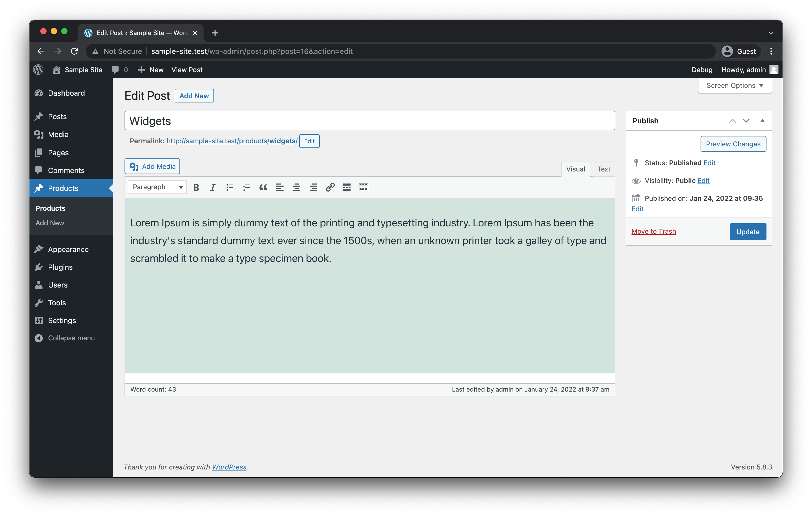The image size is (812, 516).
Task: Click the WordPress logo in the admin bar
Action: 38,70
